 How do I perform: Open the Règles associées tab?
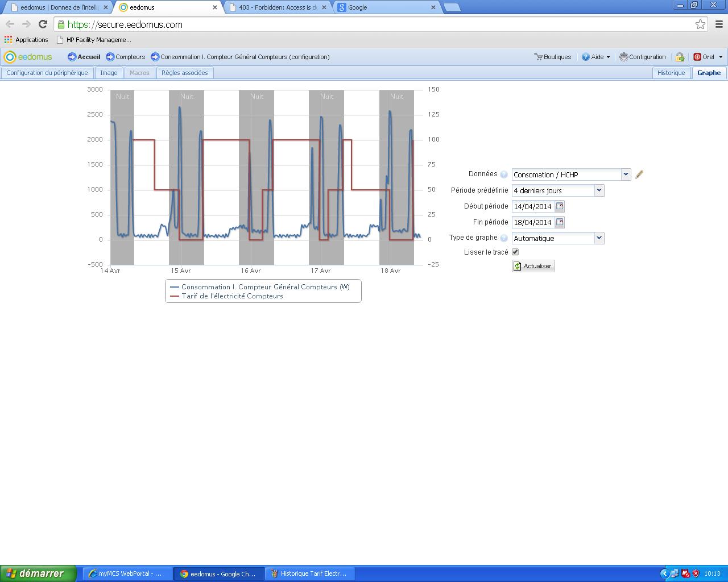[185, 73]
